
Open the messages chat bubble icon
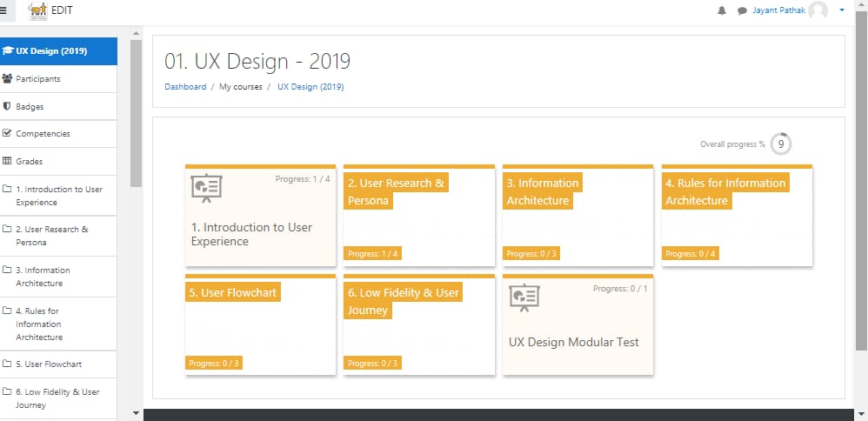(742, 10)
